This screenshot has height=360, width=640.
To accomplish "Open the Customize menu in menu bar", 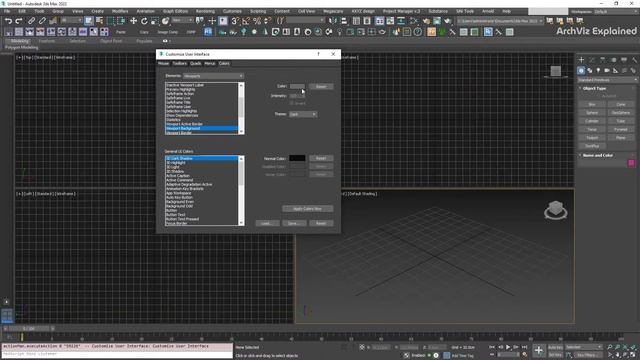I will click(x=232, y=11).
